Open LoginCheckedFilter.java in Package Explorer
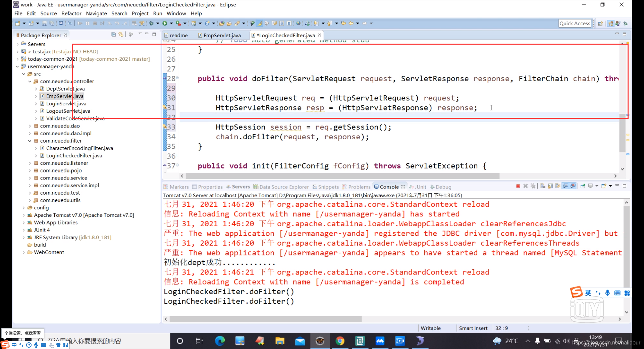 click(x=74, y=156)
